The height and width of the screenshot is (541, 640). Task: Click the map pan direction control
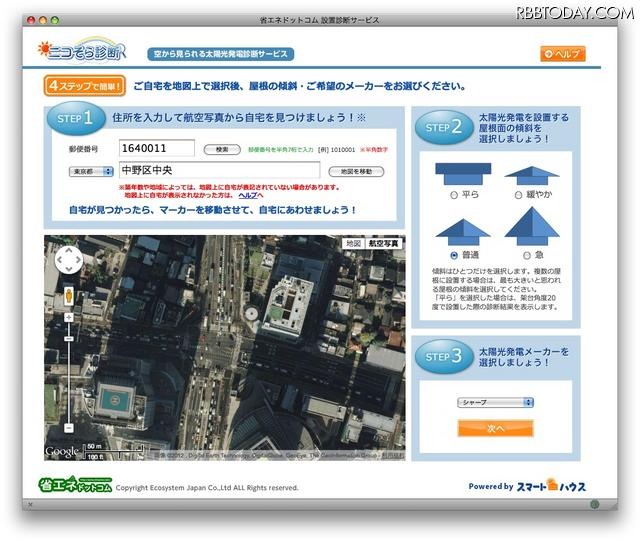tap(69, 260)
